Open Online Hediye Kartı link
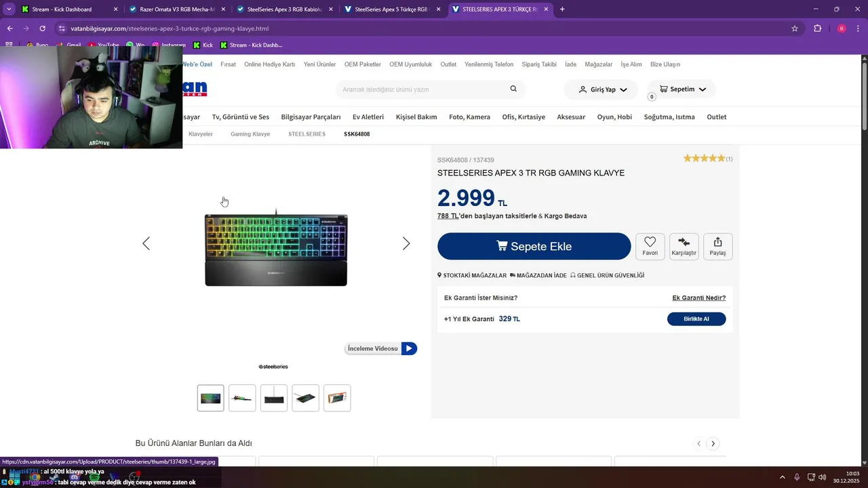The height and width of the screenshot is (488, 868). (x=269, y=64)
